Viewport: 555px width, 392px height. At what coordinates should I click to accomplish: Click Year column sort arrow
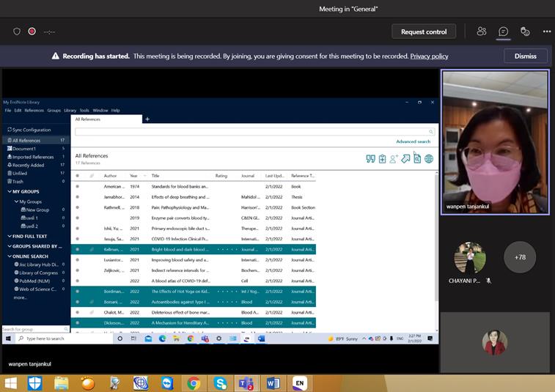144,176
